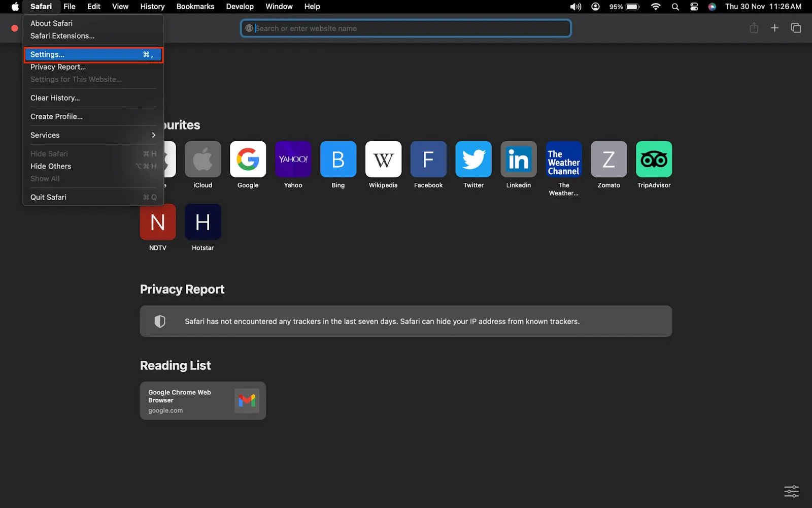Open Google Chrome Web Browser reading list item
Screen dimensions: 812x508
pyautogui.click(x=202, y=401)
